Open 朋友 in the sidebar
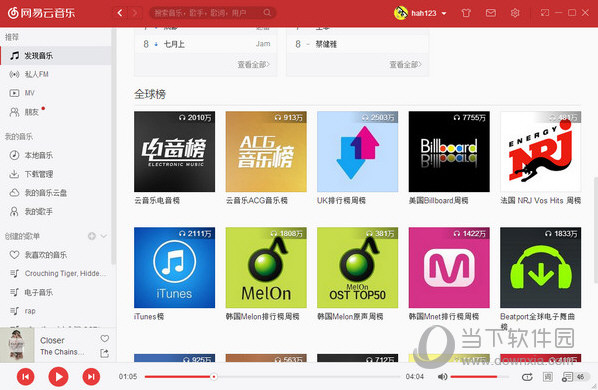Screen dimensions: 598x390 tap(56, 112)
